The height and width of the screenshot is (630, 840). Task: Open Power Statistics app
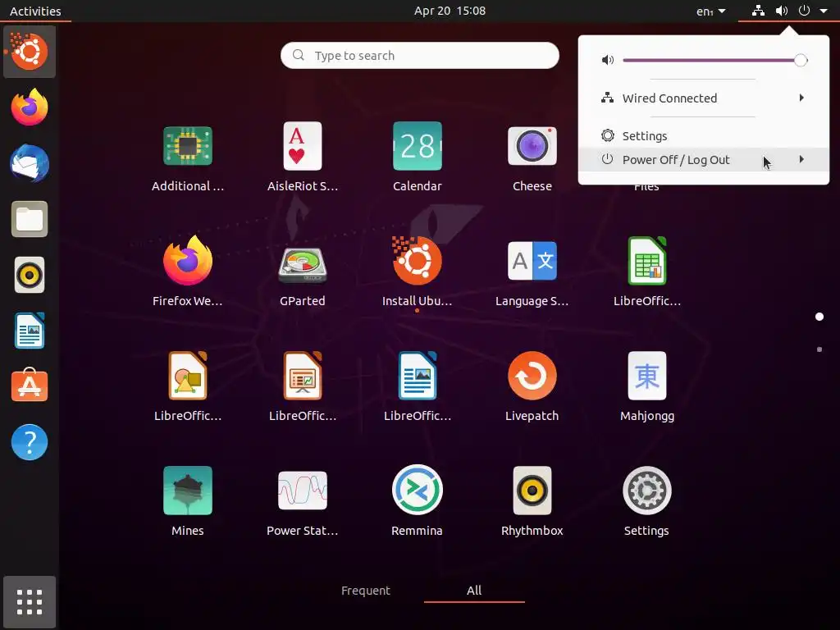click(x=302, y=491)
